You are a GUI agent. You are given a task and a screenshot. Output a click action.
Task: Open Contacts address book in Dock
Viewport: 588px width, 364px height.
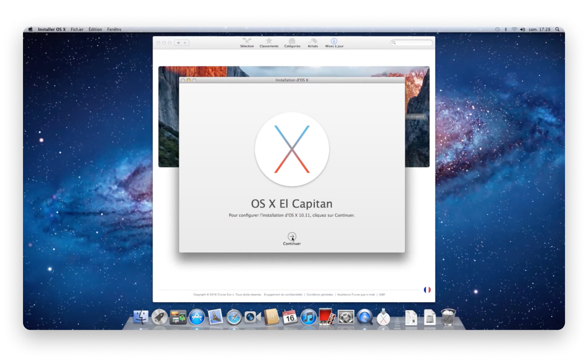[x=271, y=317]
